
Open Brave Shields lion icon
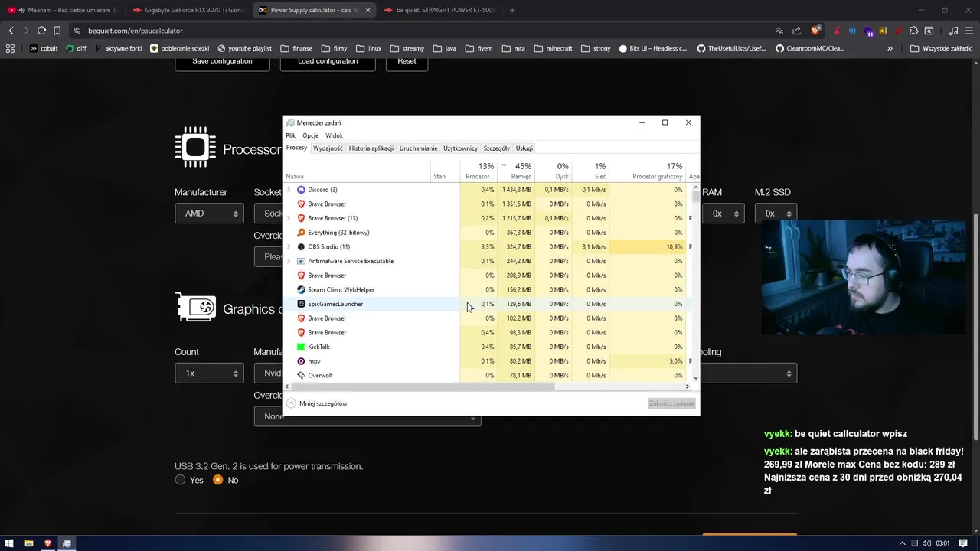pyautogui.click(x=816, y=31)
